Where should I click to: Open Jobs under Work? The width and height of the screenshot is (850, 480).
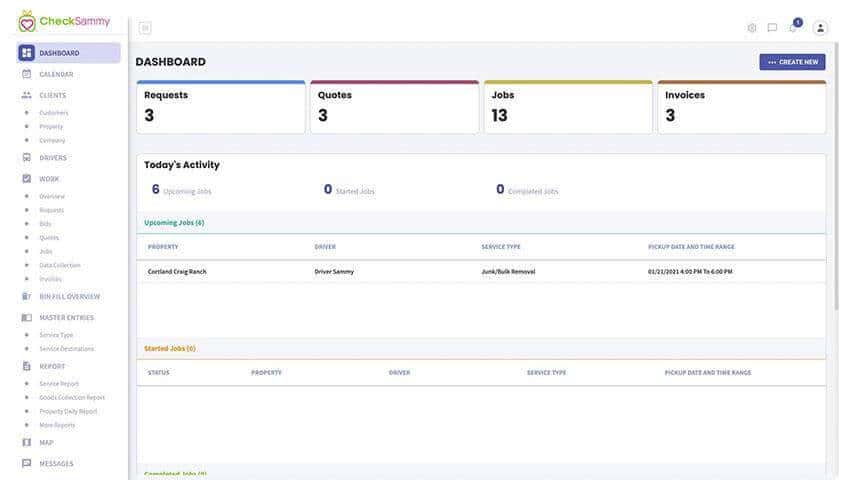tap(46, 251)
